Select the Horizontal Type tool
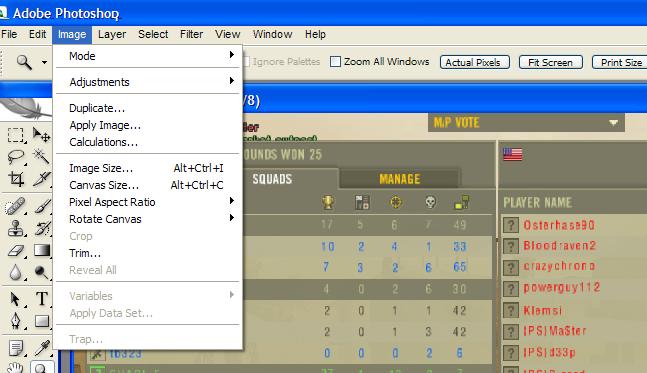This screenshot has height=373, width=647. click(41, 298)
